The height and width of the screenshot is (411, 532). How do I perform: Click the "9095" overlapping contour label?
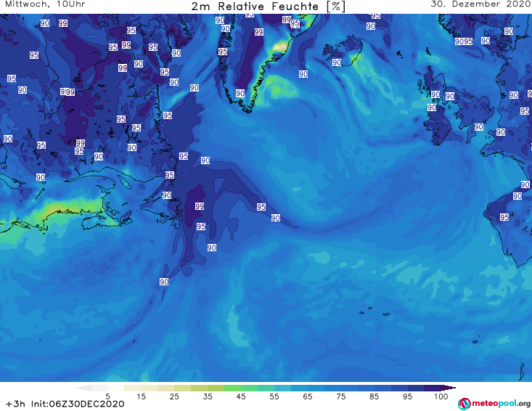coord(464,41)
